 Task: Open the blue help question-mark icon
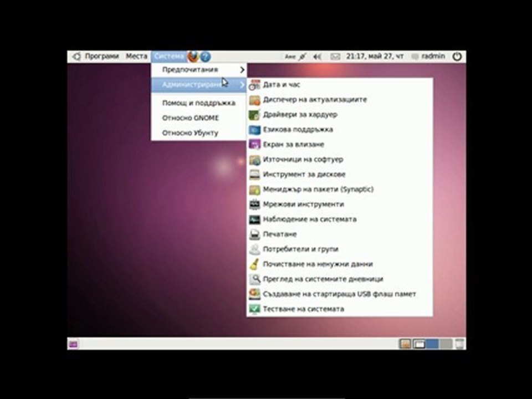point(205,57)
